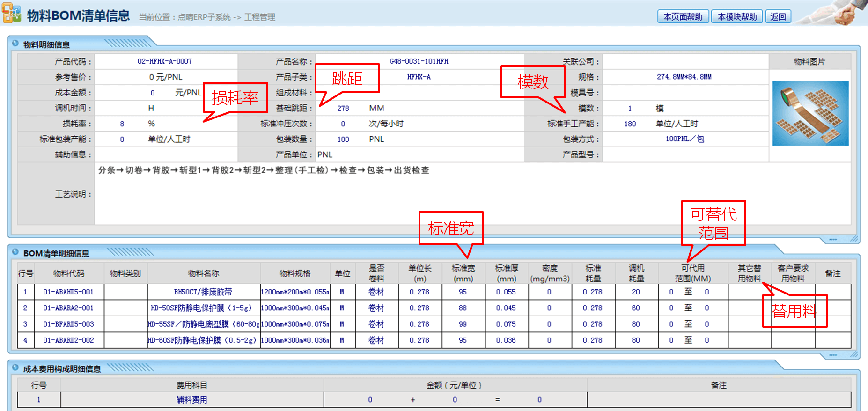Viewport: 868px width, 411px height.
Task: Open the 本页面帮助 page help
Action: click(x=683, y=17)
